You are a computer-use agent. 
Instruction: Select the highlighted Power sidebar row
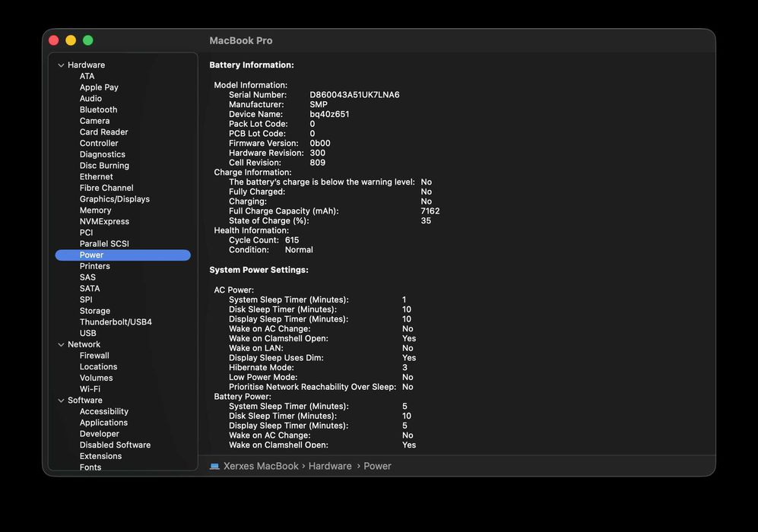[x=123, y=255]
